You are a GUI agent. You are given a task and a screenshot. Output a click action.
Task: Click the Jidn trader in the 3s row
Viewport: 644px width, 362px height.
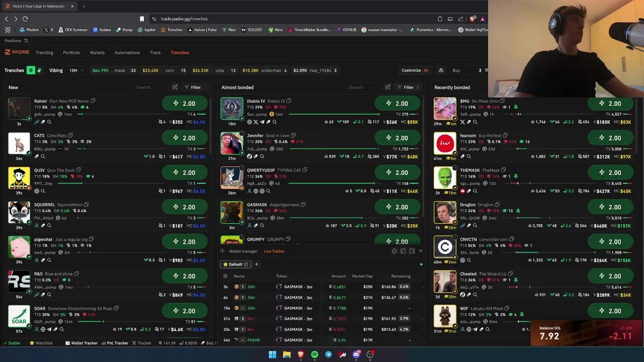pyautogui.click(x=251, y=287)
